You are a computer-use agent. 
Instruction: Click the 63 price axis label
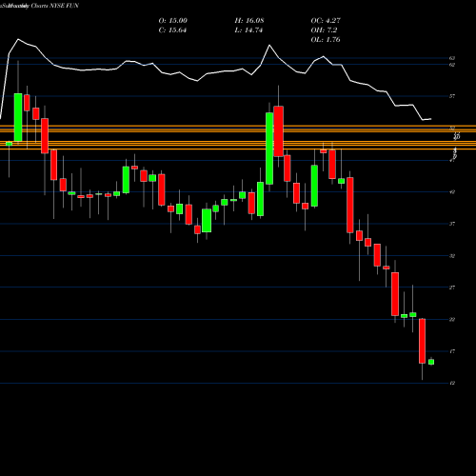pos(452,58)
